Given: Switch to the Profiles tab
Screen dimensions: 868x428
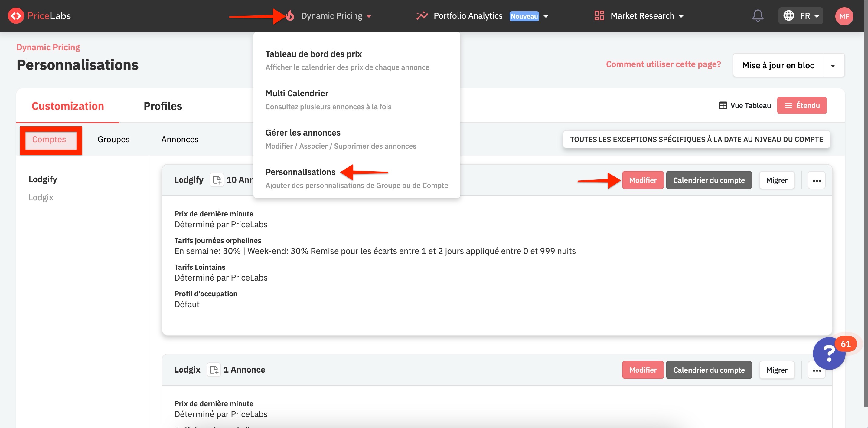Looking at the screenshot, I should coord(163,106).
